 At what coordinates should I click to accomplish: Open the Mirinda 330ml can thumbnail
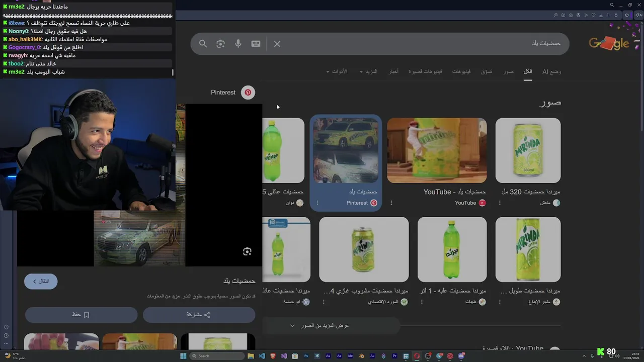click(528, 150)
